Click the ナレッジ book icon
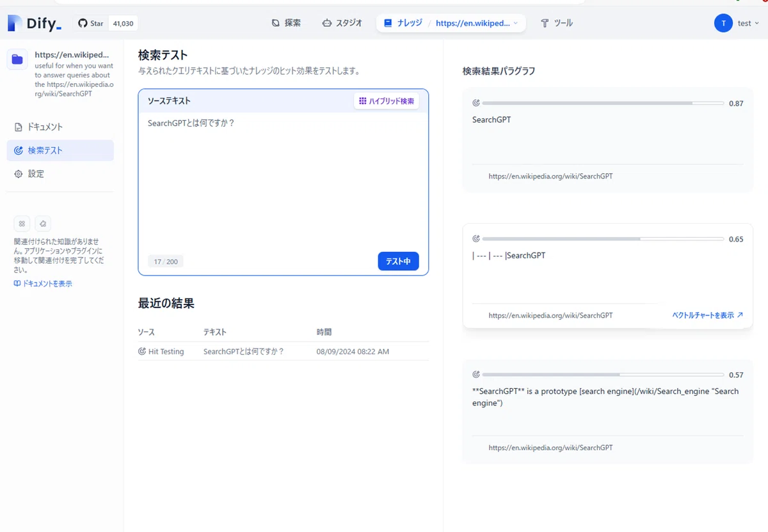Screen dimensions: 768x532 388,23
